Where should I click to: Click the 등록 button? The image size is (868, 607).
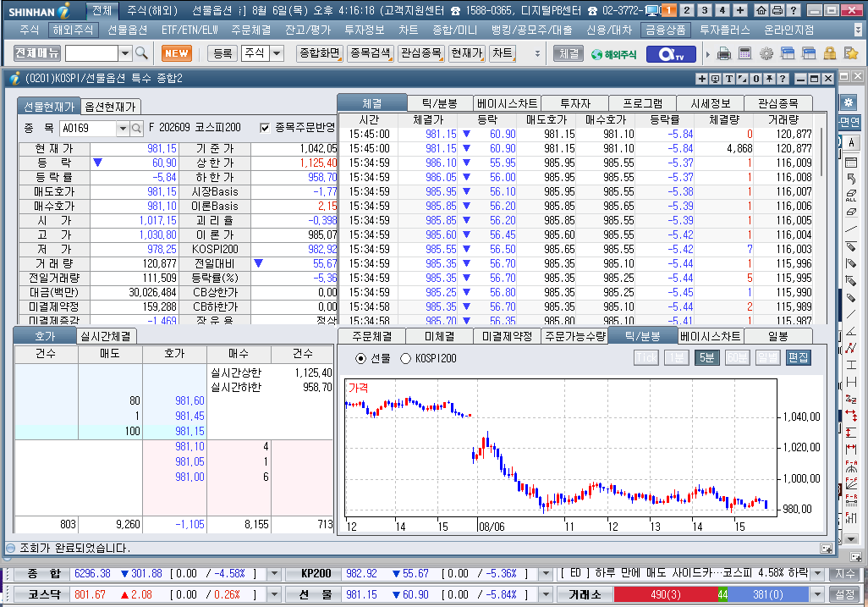[x=222, y=53]
